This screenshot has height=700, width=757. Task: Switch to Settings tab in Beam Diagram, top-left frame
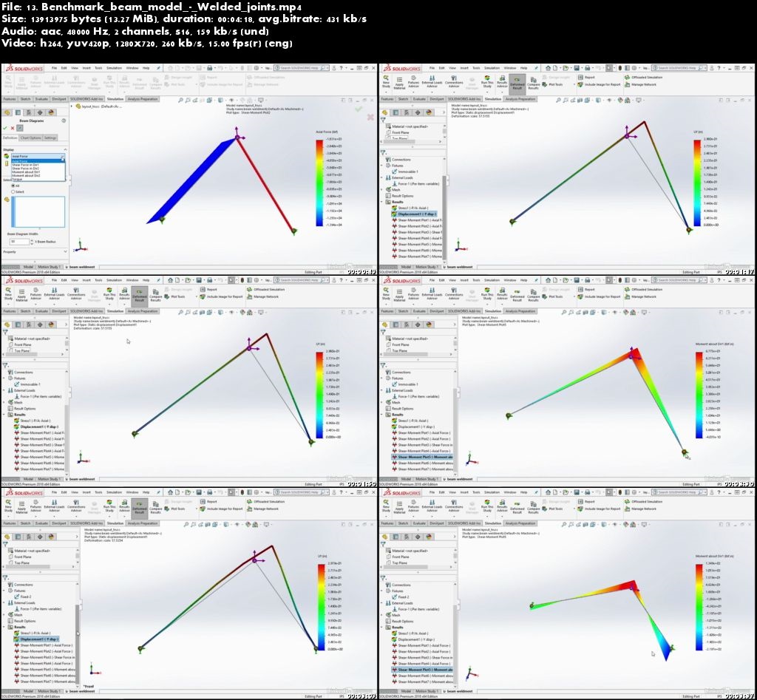[50, 138]
